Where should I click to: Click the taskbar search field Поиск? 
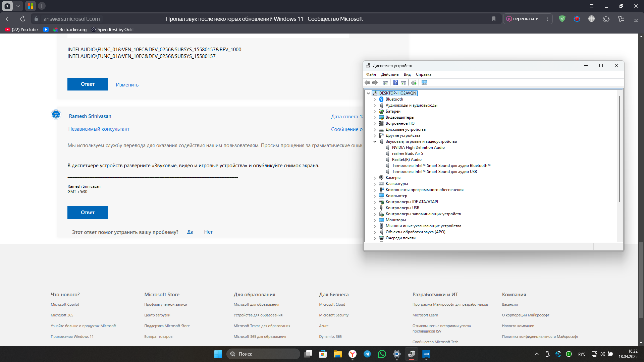[x=263, y=354]
